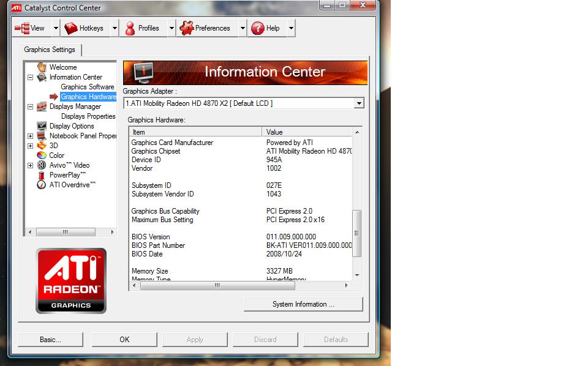Expand the 3D tree node
This screenshot has width=588, height=366.
point(31,146)
